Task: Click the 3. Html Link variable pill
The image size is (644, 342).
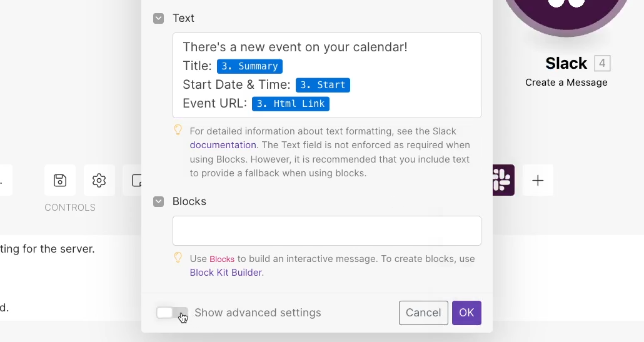Action: point(291,104)
